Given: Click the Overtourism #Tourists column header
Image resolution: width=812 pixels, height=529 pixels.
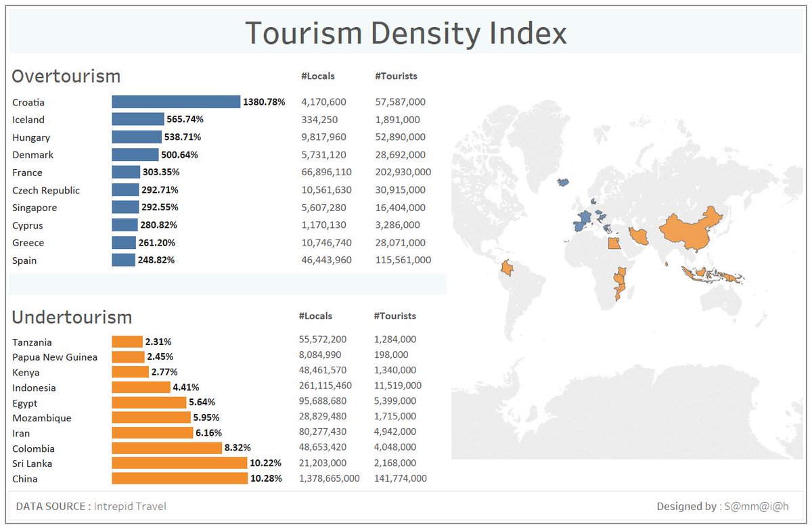Looking at the screenshot, I should coord(396,76).
